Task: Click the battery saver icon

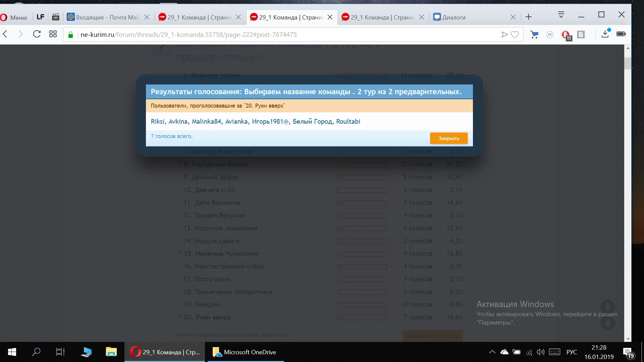Action: (621, 34)
